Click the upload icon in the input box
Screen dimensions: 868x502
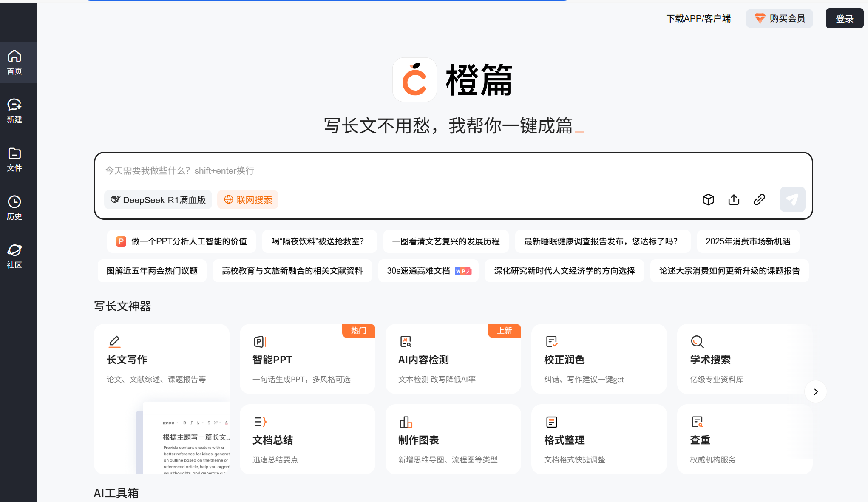click(x=734, y=199)
